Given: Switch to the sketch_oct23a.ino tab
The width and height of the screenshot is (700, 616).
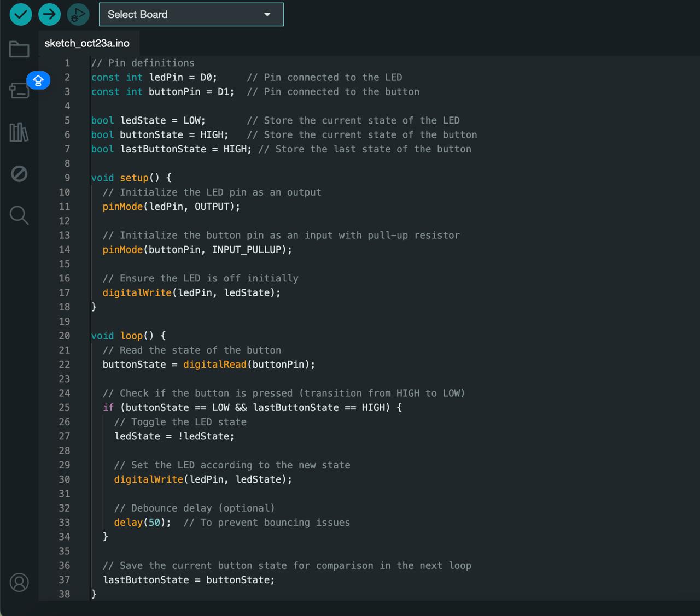Looking at the screenshot, I should 87,43.
